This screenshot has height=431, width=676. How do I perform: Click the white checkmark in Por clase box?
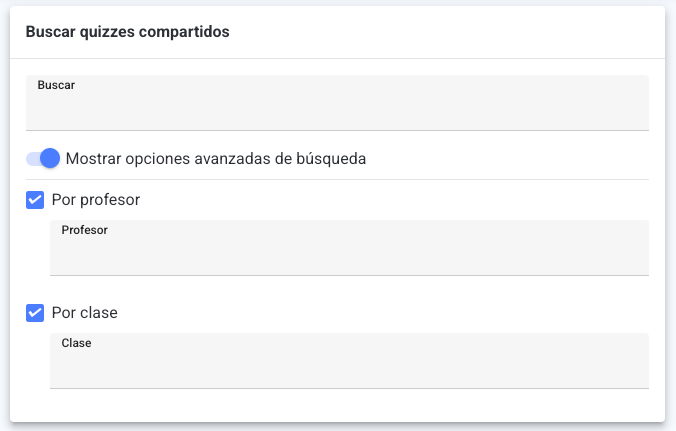tap(35, 313)
